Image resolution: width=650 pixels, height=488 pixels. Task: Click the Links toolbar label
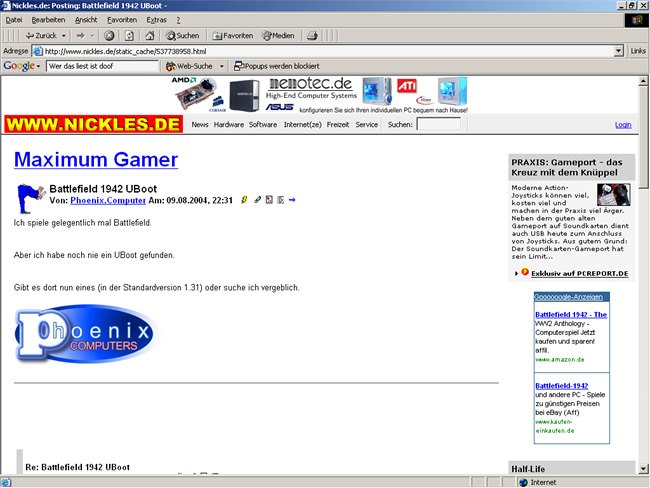(x=638, y=51)
